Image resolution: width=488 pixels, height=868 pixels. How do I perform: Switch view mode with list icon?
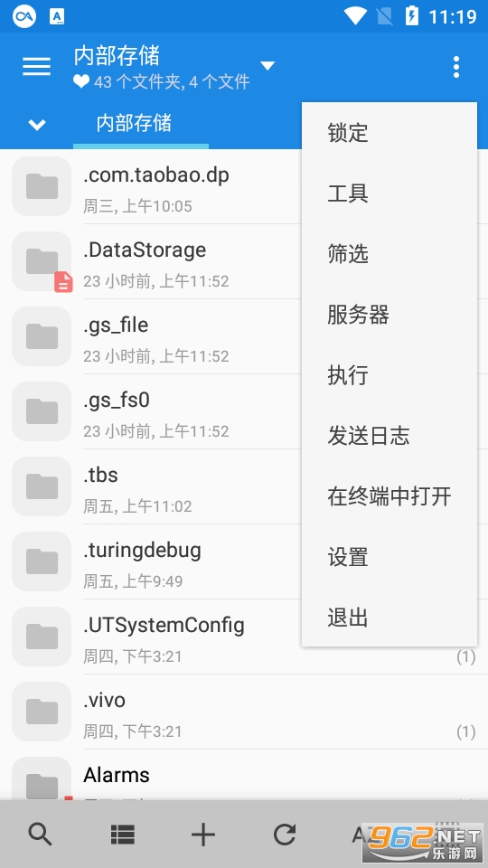[x=122, y=835]
